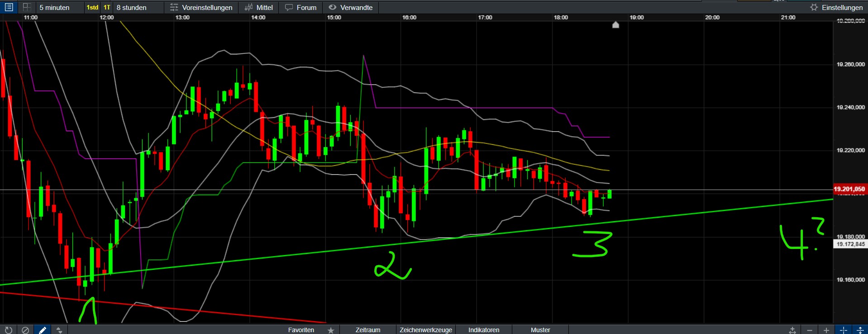Open the Mittel price type menu
This screenshot has height=334, width=868.
click(259, 7)
